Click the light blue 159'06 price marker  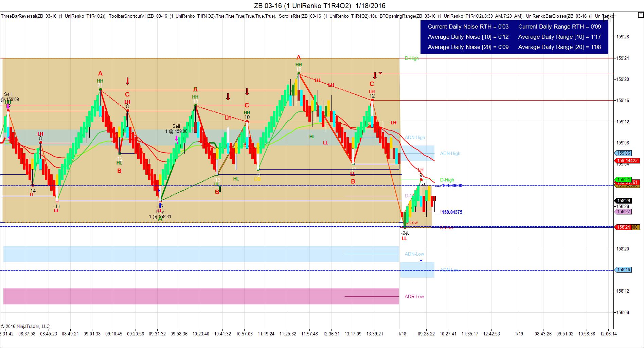623,153
